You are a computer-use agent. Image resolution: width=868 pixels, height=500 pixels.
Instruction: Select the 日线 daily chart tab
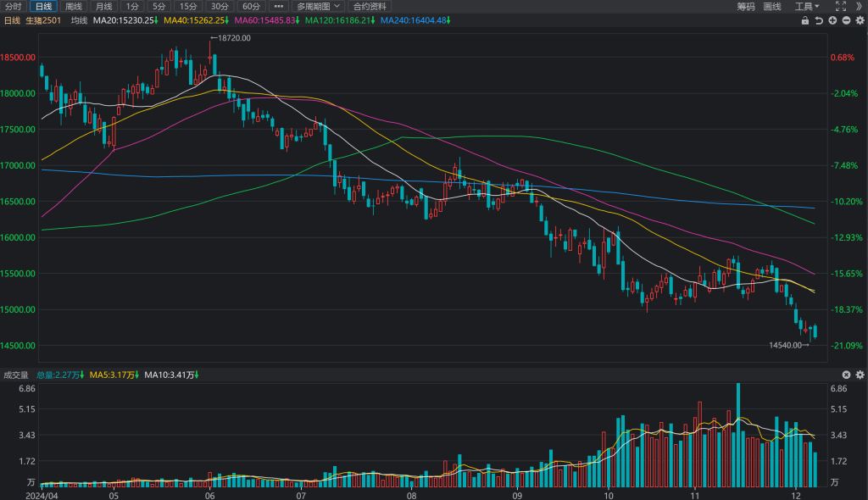[43, 6]
